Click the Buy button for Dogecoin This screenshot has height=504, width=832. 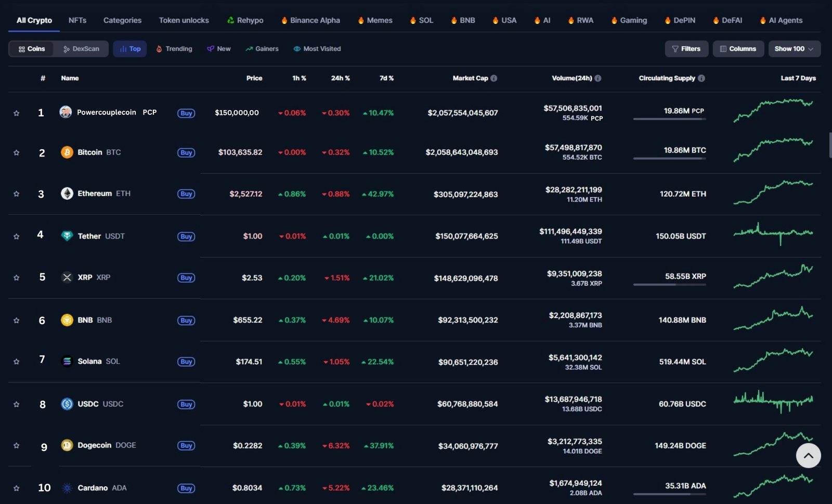186,446
